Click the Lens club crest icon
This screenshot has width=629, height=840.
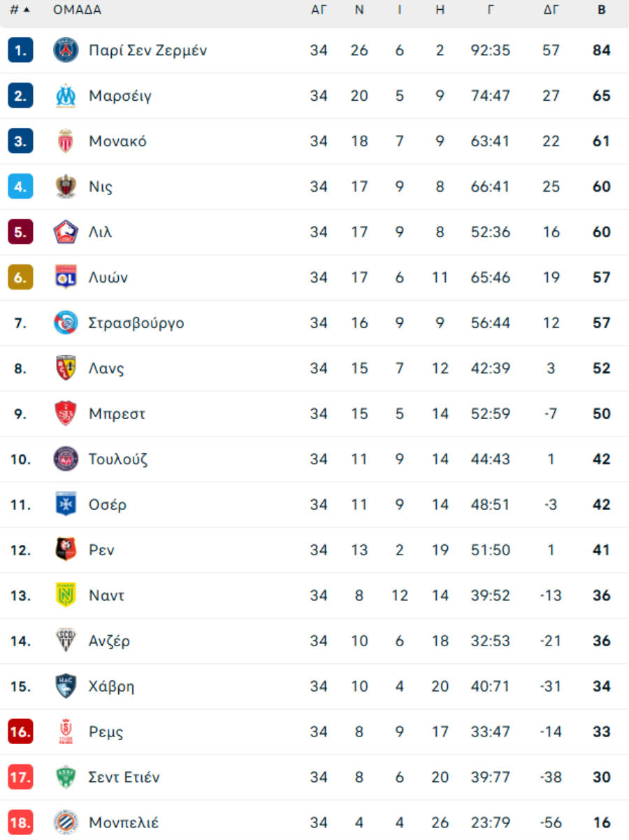coord(66,369)
